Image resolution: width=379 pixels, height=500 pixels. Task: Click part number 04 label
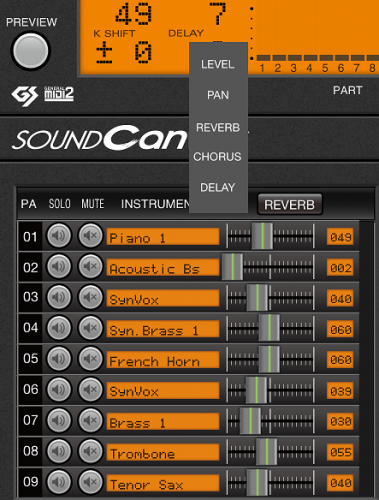[30, 328]
